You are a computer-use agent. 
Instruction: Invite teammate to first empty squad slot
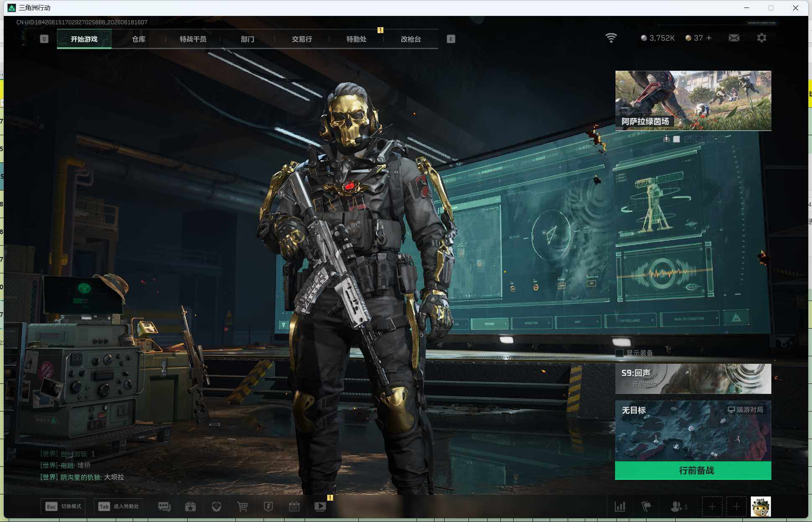[712, 507]
